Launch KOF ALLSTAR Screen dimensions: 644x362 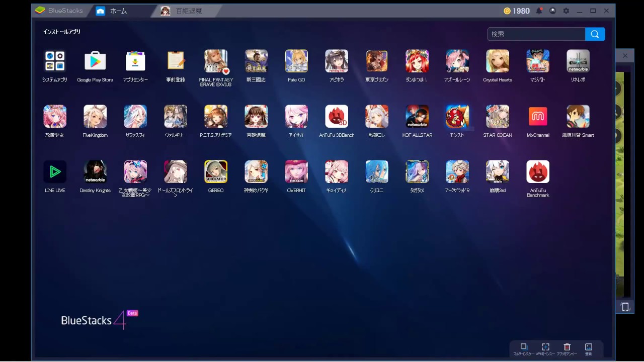(417, 116)
